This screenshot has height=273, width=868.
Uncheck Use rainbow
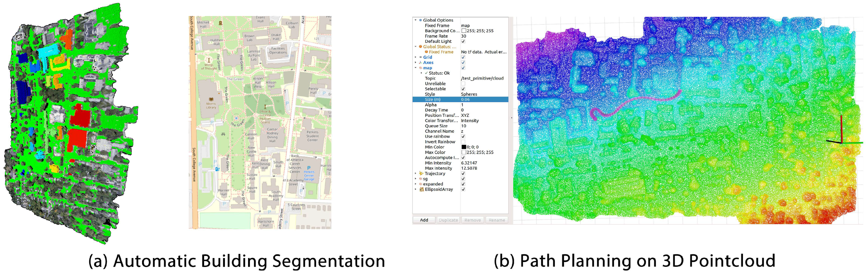point(463,137)
